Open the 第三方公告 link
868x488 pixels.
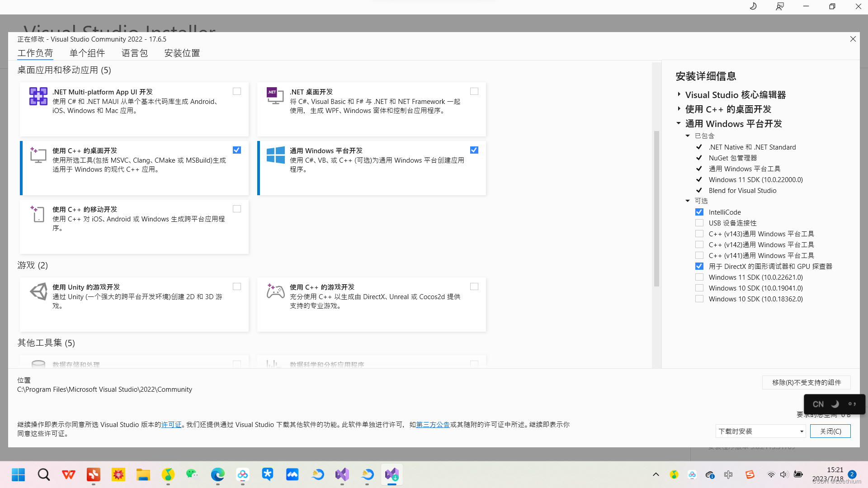(433, 425)
